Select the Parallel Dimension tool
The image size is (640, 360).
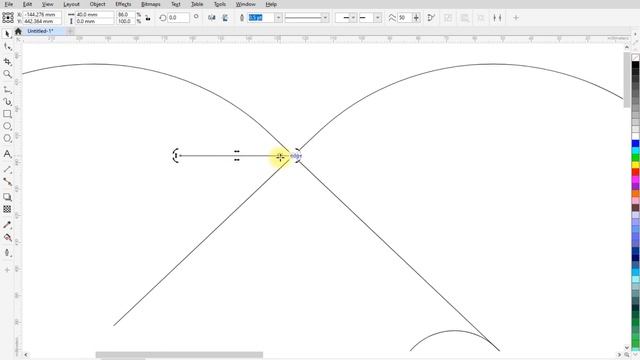click(x=7, y=169)
